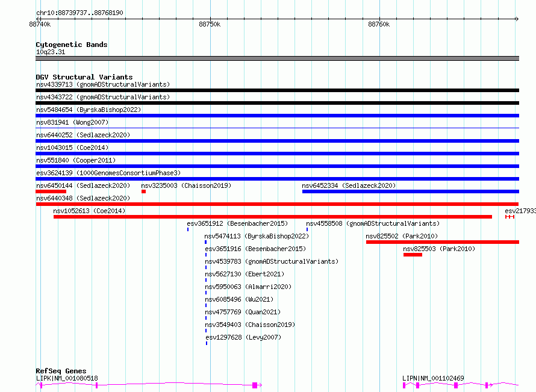Select the blue bar of nsv5484654
536x392 pixels.
coord(277,116)
